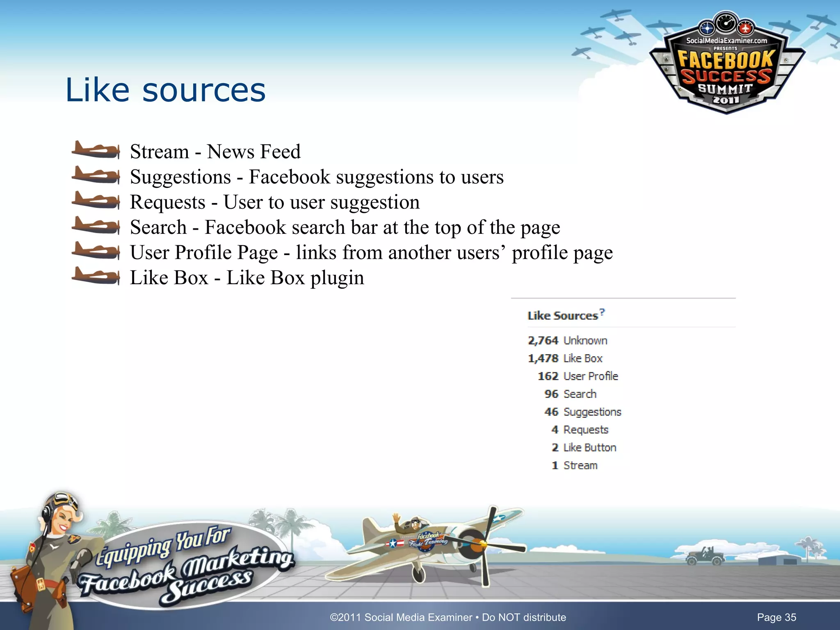Click the Facebook Success Summit 2011 badge
Image resolution: width=840 pixels, height=630 pixels.
726,63
